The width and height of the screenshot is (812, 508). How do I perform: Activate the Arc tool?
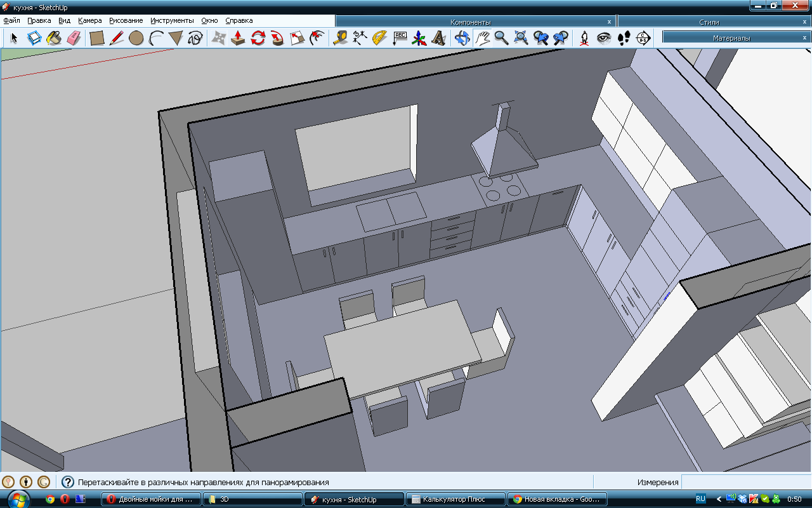tap(156, 38)
